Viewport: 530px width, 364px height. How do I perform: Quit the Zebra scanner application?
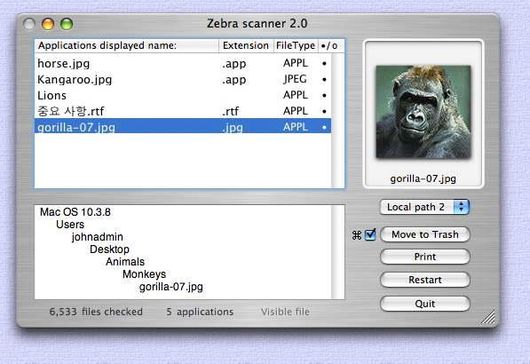coord(425,304)
